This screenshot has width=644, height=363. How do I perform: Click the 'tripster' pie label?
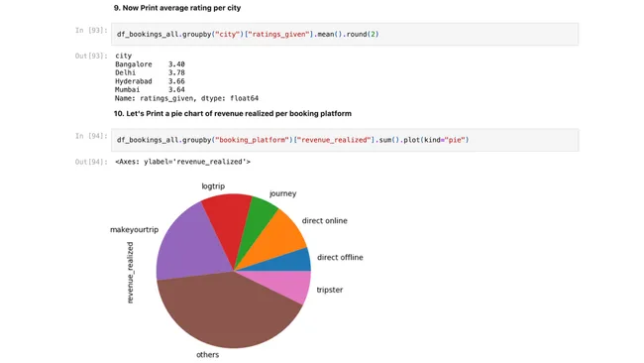329,290
